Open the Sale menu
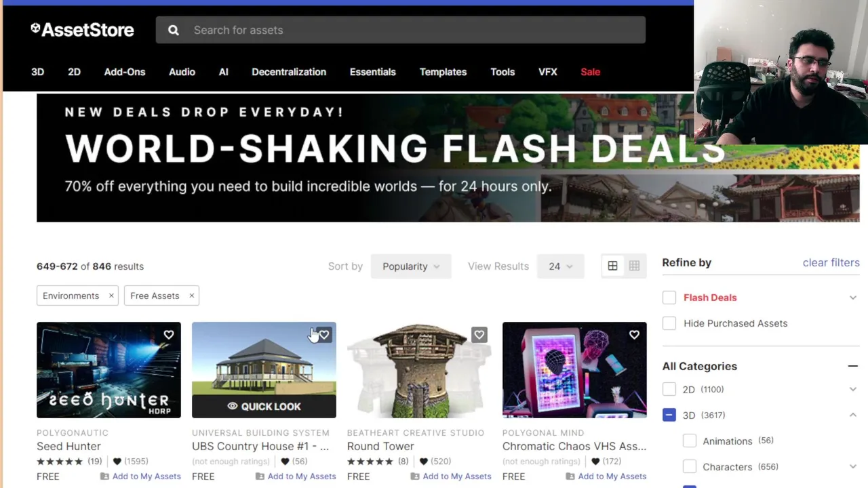Image resolution: width=868 pixels, height=488 pixels. coord(591,72)
